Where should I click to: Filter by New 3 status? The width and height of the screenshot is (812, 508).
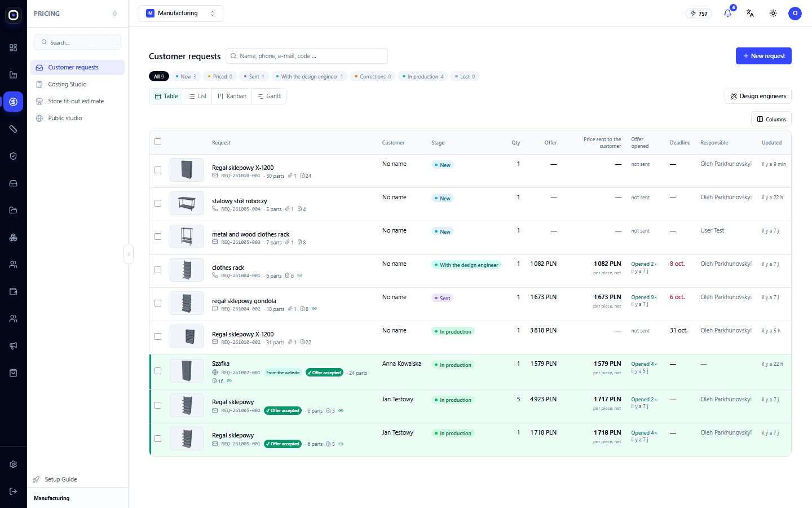(186, 77)
